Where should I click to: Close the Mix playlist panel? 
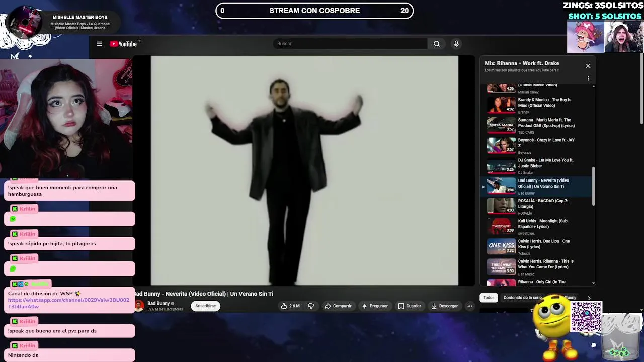click(588, 66)
